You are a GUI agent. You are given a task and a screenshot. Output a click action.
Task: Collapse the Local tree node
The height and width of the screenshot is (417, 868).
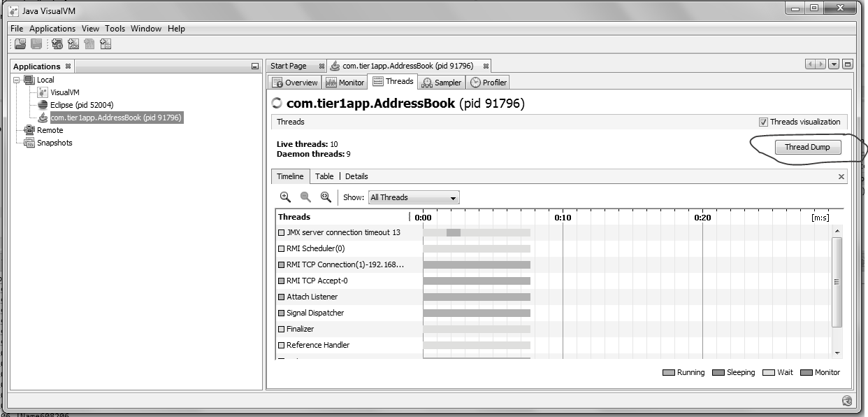(16, 80)
